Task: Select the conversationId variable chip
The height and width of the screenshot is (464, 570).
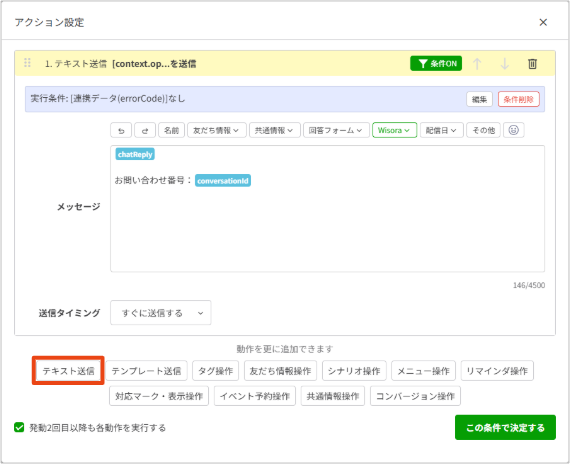Action: click(223, 181)
